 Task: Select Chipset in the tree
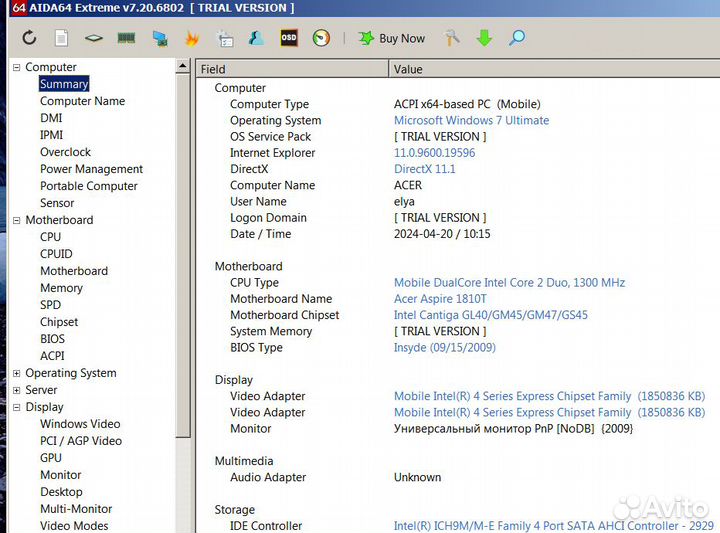pos(59,322)
